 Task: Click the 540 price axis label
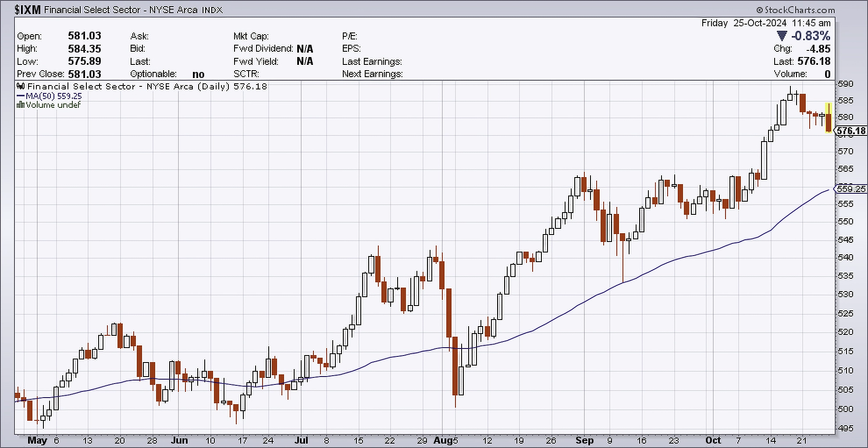[845, 257]
